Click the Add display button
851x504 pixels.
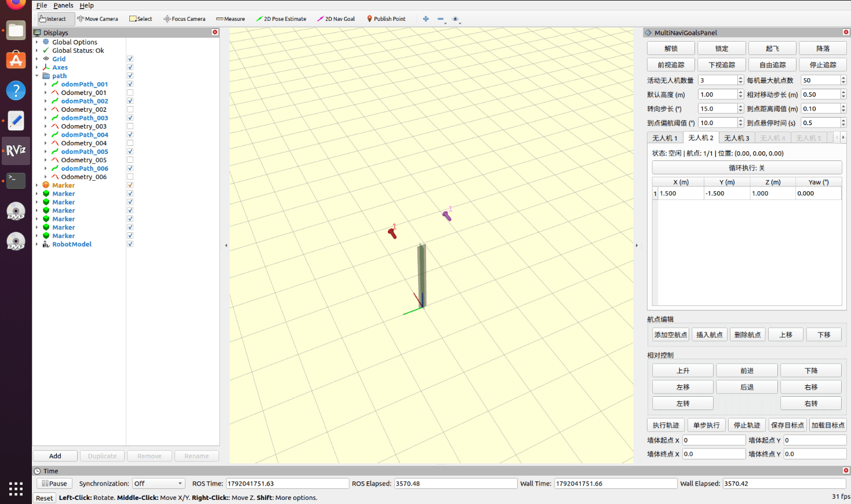[55, 456]
